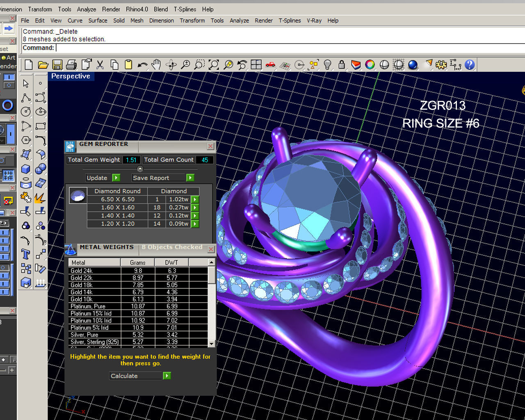This screenshot has width=525, height=420.
Task: Click the Fillet curves tool
Action: point(26,240)
